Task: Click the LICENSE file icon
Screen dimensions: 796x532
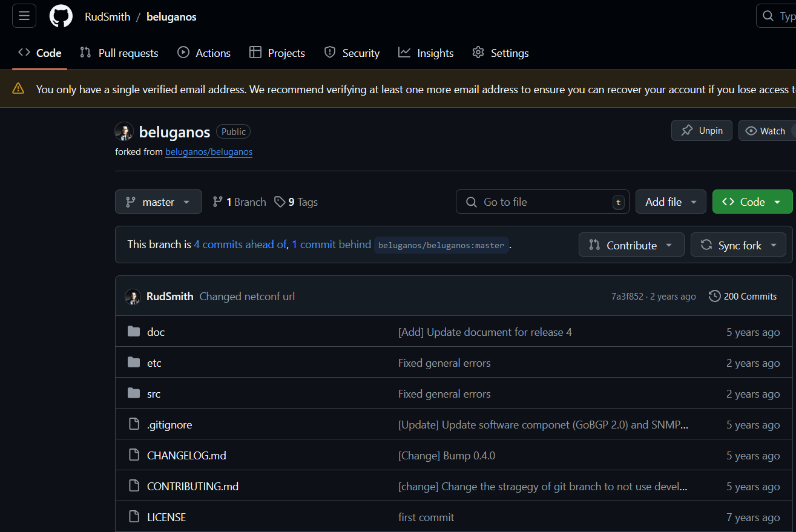Action: click(134, 517)
